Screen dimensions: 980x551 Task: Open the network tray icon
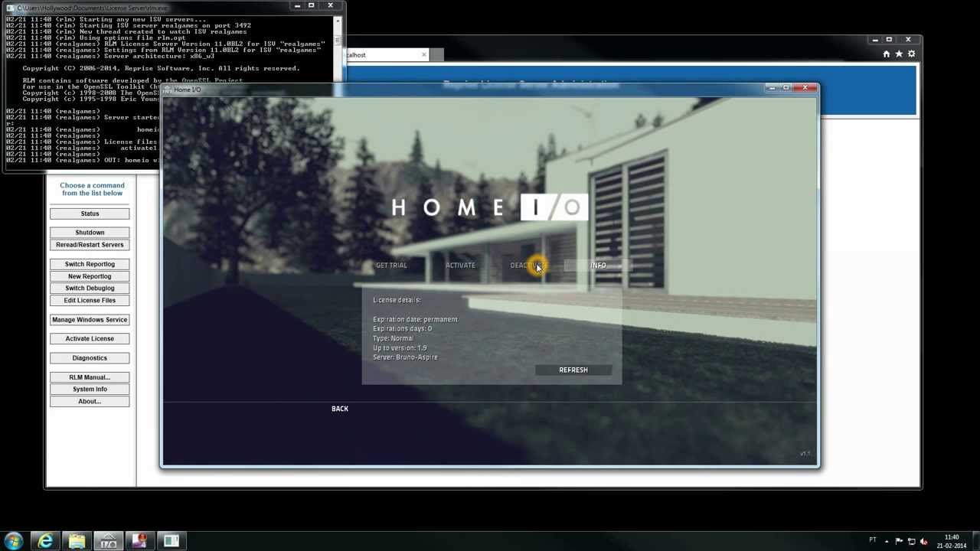[x=911, y=541]
